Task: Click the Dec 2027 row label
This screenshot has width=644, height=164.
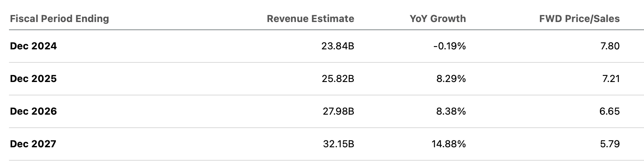Action: 33,144
